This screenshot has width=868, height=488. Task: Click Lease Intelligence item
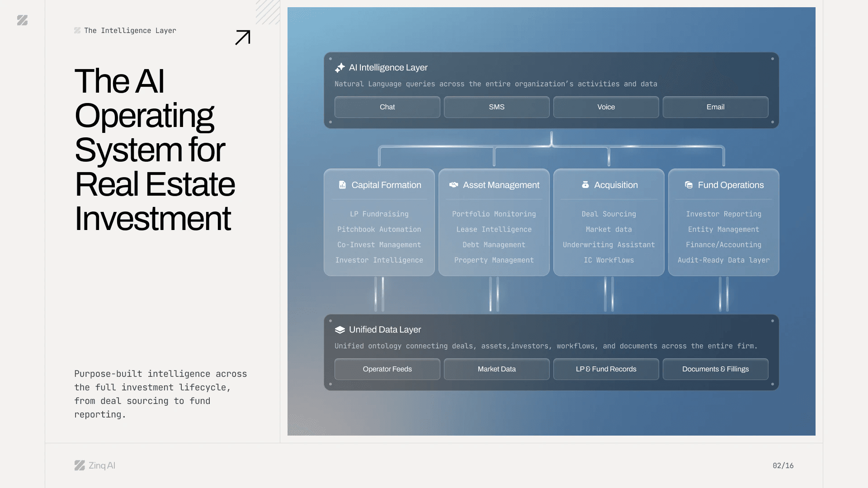click(494, 230)
